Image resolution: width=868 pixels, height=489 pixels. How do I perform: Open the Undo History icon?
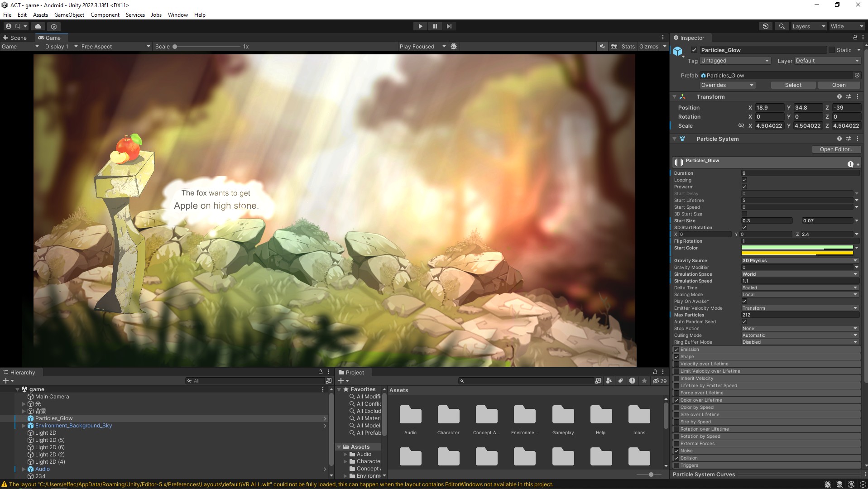[x=765, y=26]
